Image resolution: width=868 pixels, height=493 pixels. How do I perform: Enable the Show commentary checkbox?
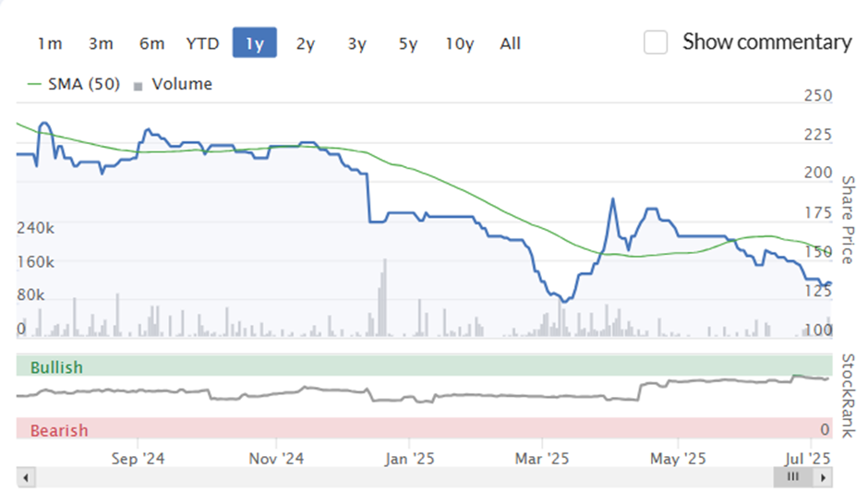(656, 42)
